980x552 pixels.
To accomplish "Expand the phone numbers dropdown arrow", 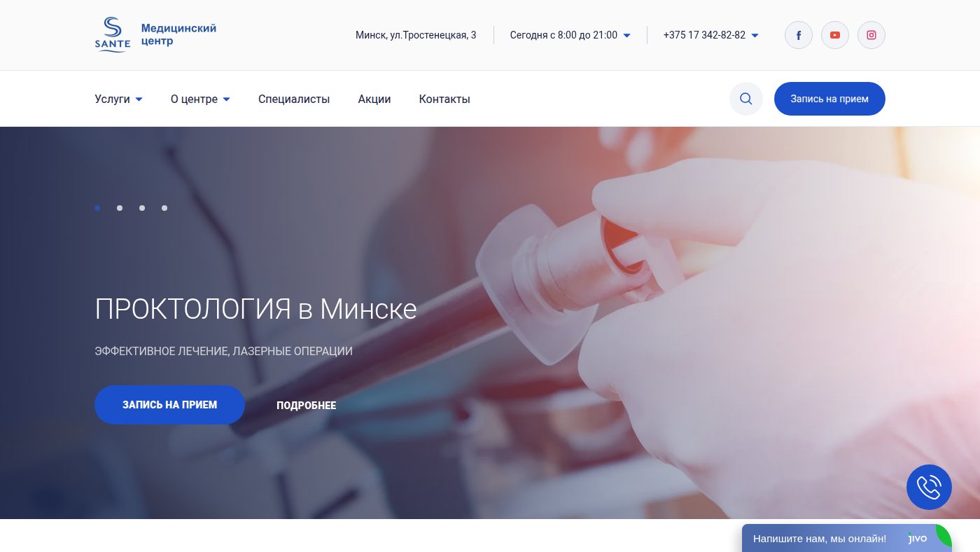I will coord(755,35).
